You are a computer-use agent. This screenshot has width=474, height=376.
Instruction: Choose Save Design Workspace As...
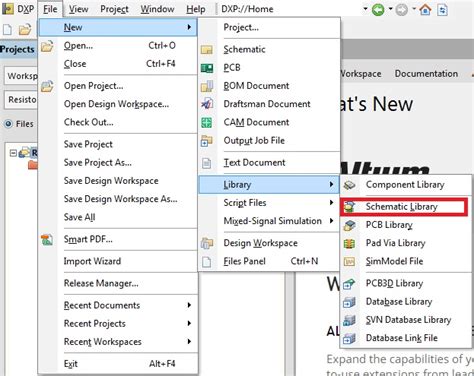(118, 199)
